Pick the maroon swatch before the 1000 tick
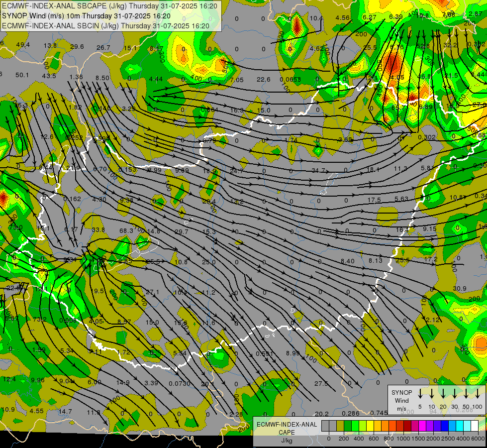The image size is (487, 448). (x=408, y=426)
